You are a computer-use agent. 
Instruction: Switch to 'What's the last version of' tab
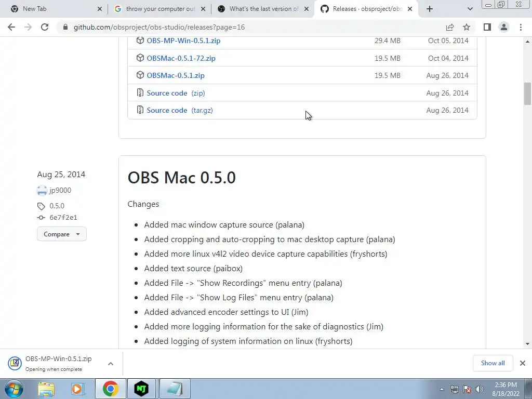click(263, 9)
